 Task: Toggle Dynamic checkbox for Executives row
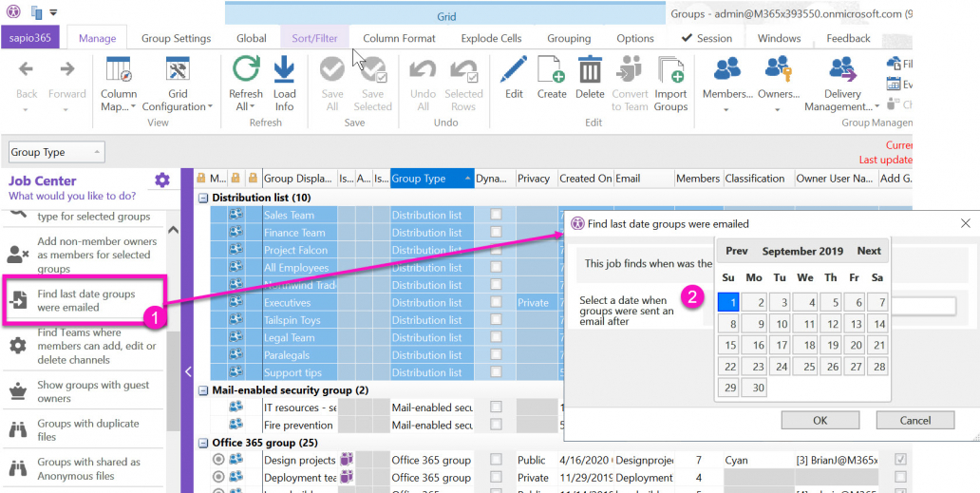click(496, 302)
